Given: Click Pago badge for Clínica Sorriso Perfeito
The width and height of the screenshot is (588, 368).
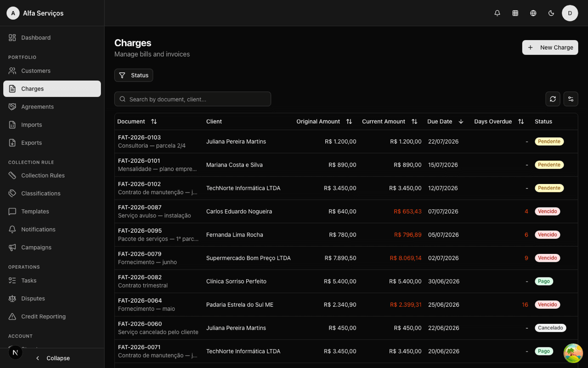Looking at the screenshot, I should coord(544,281).
